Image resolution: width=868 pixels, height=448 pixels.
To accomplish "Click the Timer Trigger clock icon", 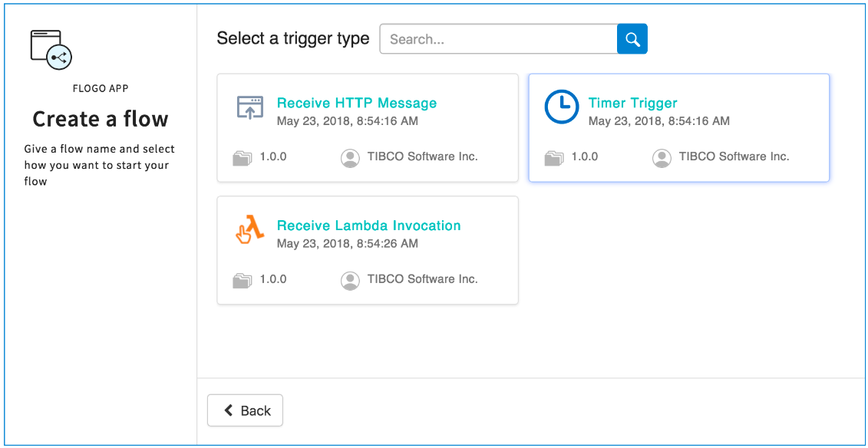I will [x=561, y=107].
